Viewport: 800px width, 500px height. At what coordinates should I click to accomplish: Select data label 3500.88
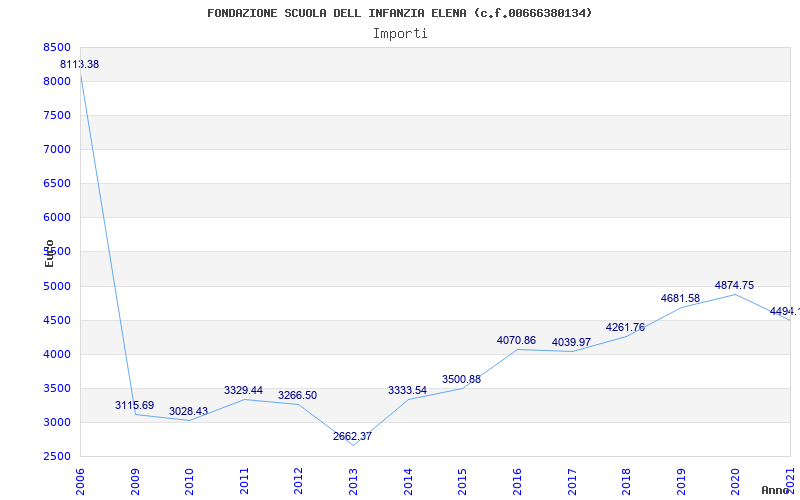click(461, 379)
